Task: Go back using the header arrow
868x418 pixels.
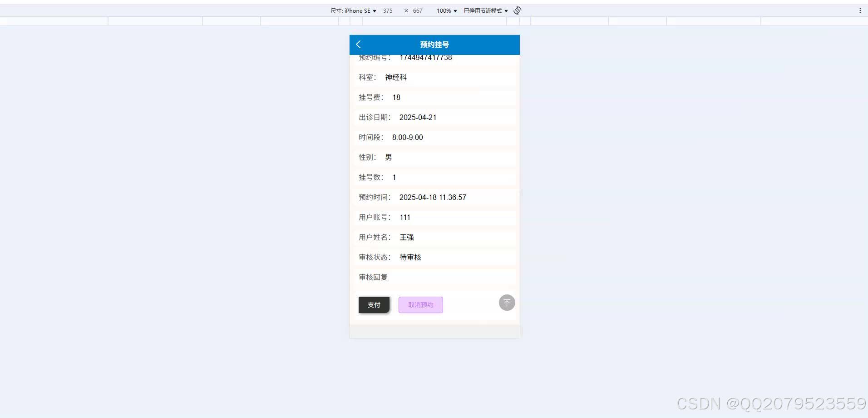Action: (358, 44)
